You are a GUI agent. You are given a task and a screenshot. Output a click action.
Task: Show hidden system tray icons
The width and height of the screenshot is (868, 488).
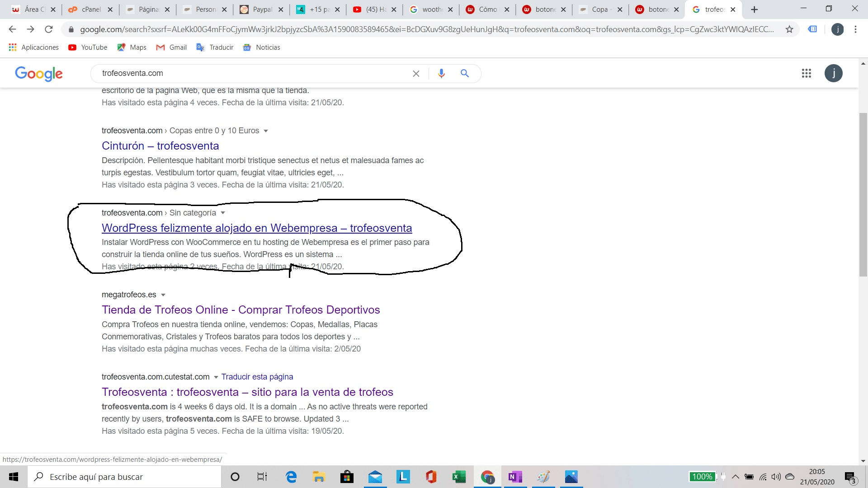[x=736, y=477]
